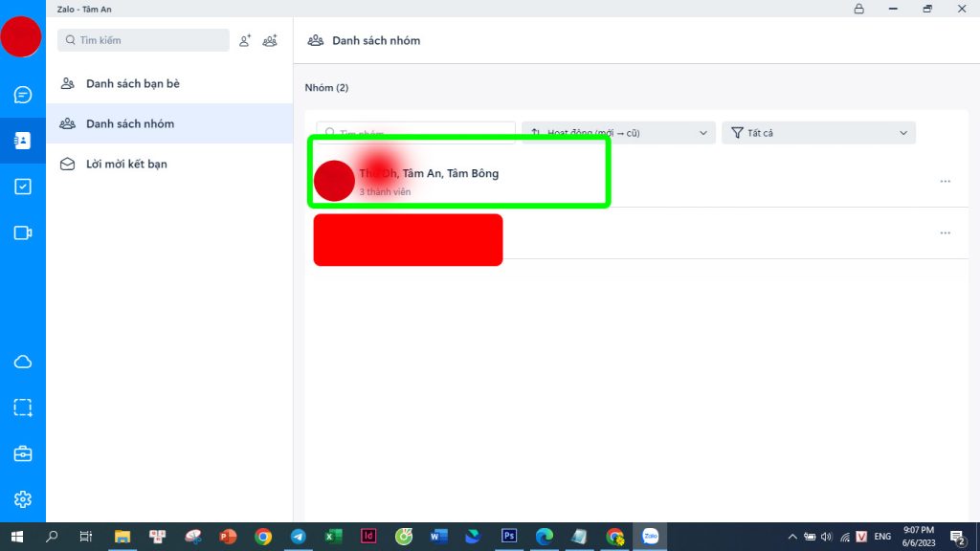This screenshot has height=551, width=980.
Task: Click the Nhóm (2) group count label
Action: [x=327, y=87]
